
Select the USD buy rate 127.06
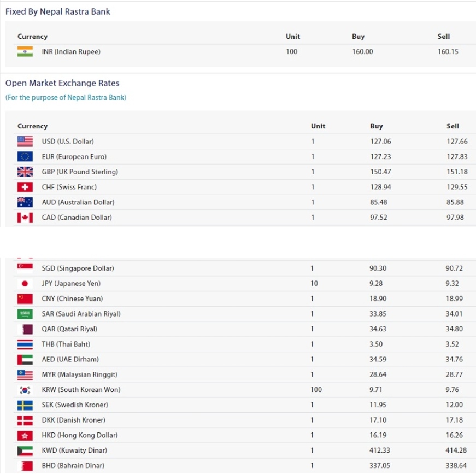(x=380, y=142)
